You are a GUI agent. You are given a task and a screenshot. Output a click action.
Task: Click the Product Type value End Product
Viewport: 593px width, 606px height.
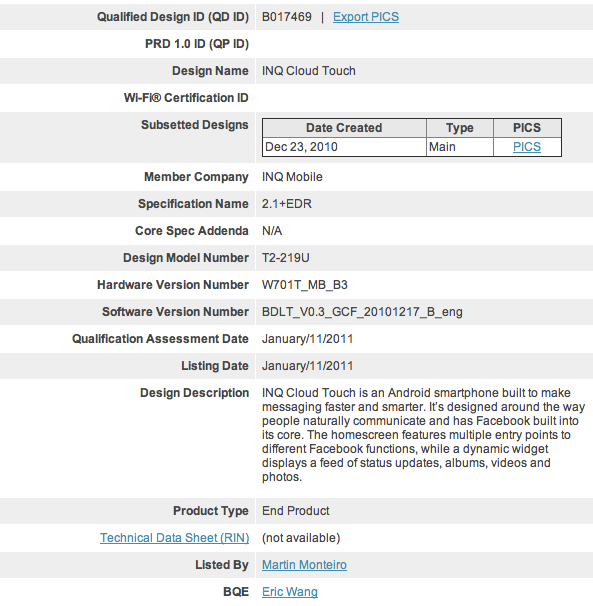pos(295,511)
